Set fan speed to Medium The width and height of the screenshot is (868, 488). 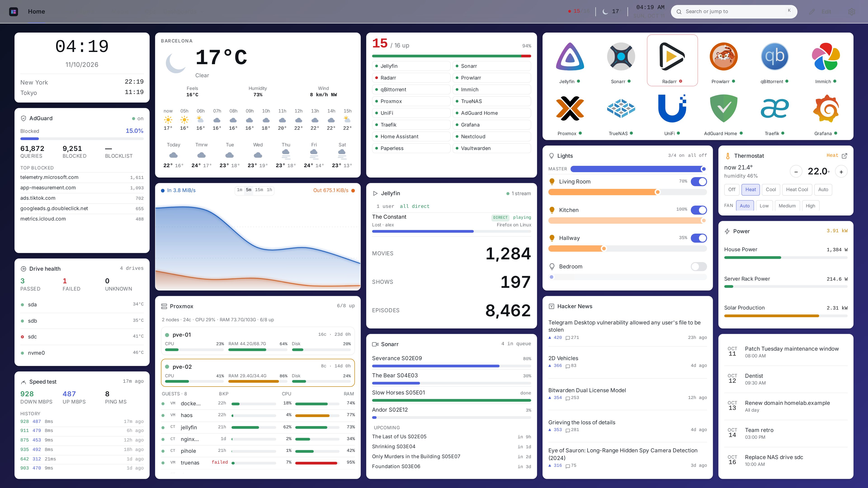click(x=787, y=206)
